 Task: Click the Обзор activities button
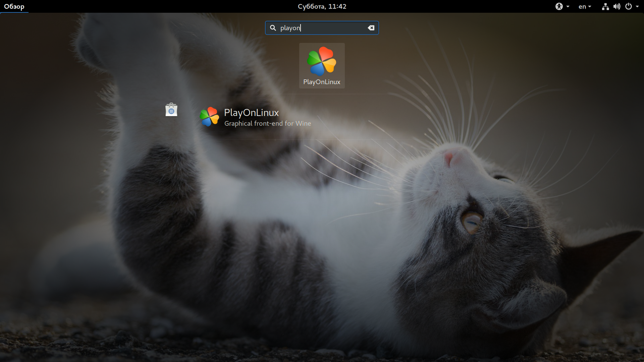(x=14, y=6)
